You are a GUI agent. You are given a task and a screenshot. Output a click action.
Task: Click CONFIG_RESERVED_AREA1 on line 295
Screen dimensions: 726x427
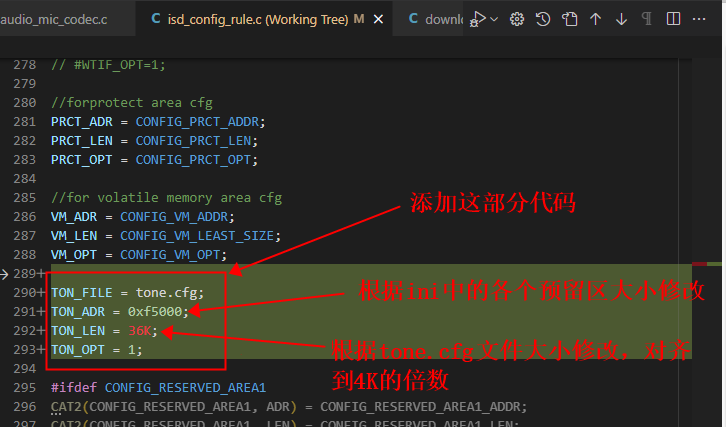tap(185, 388)
